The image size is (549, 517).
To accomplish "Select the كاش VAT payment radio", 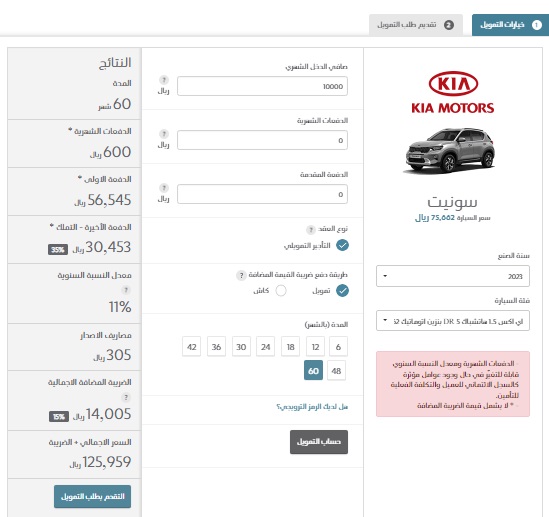I will [x=281, y=291].
